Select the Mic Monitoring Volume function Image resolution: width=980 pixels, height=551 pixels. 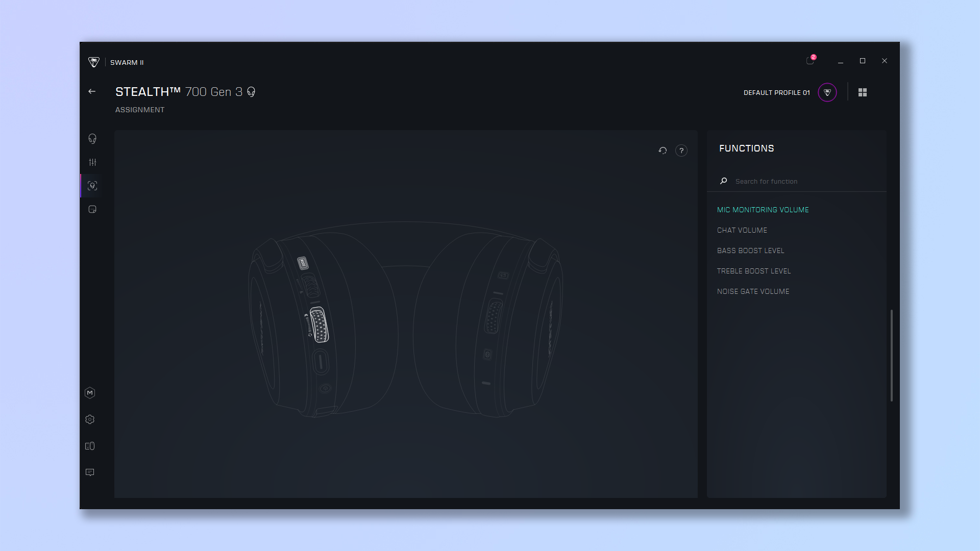coord(763,209)
